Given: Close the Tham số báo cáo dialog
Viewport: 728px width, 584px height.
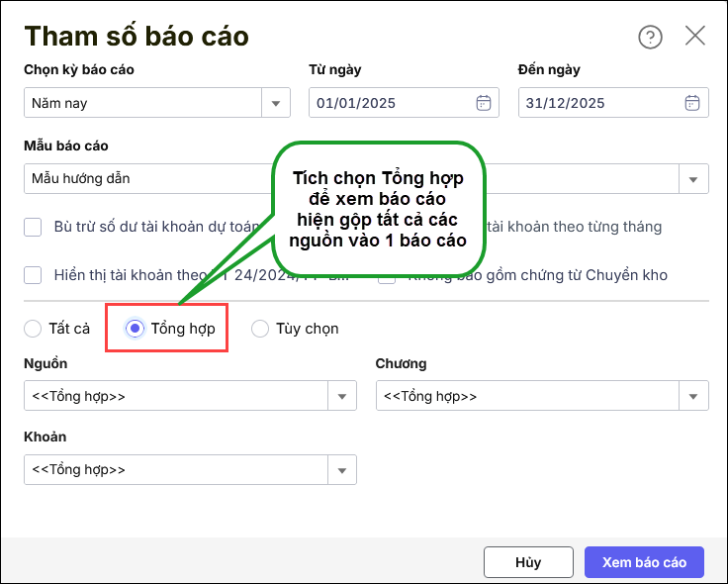Looking at the screenshot, I should coord(695,37).
